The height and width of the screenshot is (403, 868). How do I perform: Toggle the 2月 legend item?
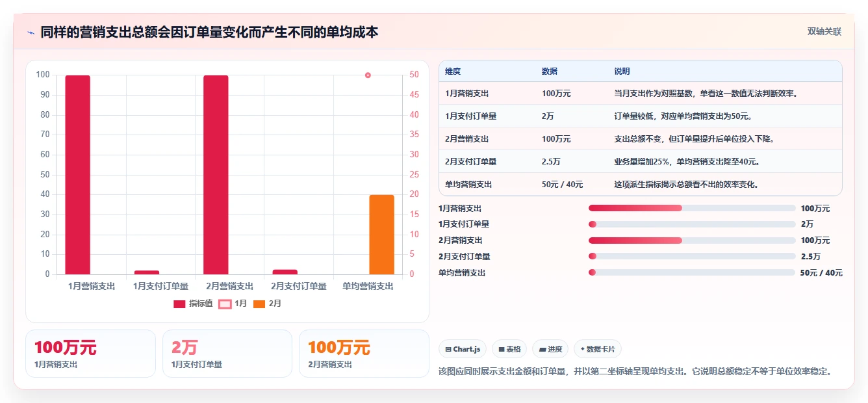coord(267,304)
